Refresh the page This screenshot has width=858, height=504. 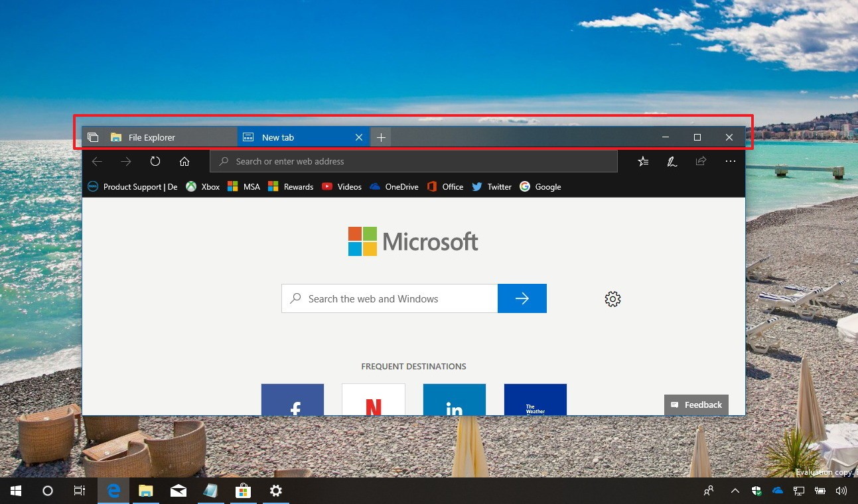tap(155, 161)
